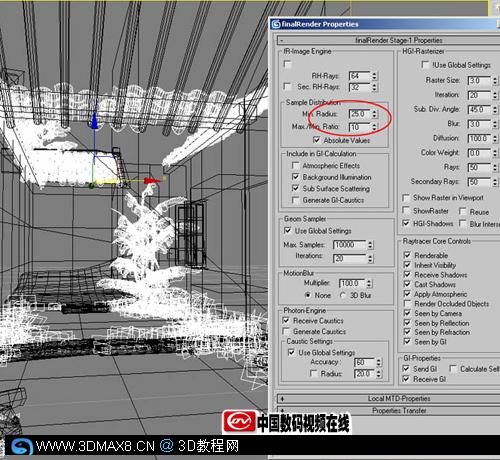
Task: Toggle Receive GI checkbox
Action: pyautogui.click(x=406, y=379)
